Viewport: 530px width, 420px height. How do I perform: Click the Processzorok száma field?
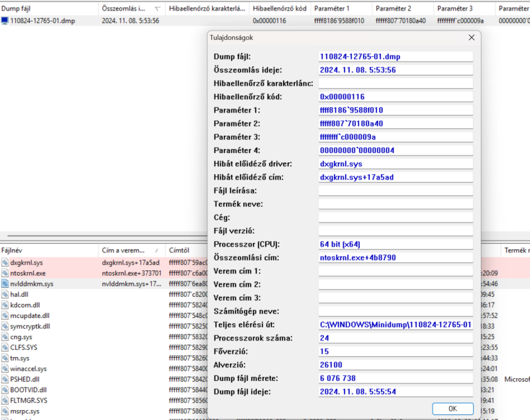396,339
